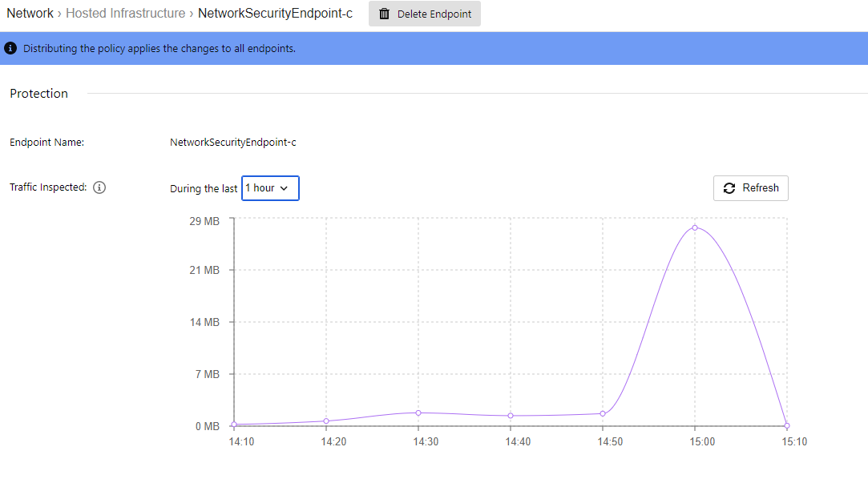This screenshot has height=483, width=868.
Task: Pick the 14:20 data point on graph
Action: tap(326, 421)
